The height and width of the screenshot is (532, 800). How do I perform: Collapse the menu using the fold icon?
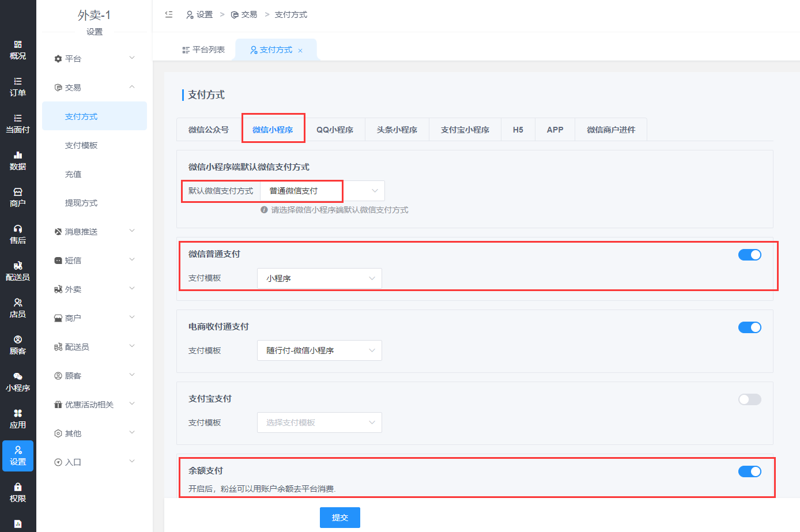169,14
